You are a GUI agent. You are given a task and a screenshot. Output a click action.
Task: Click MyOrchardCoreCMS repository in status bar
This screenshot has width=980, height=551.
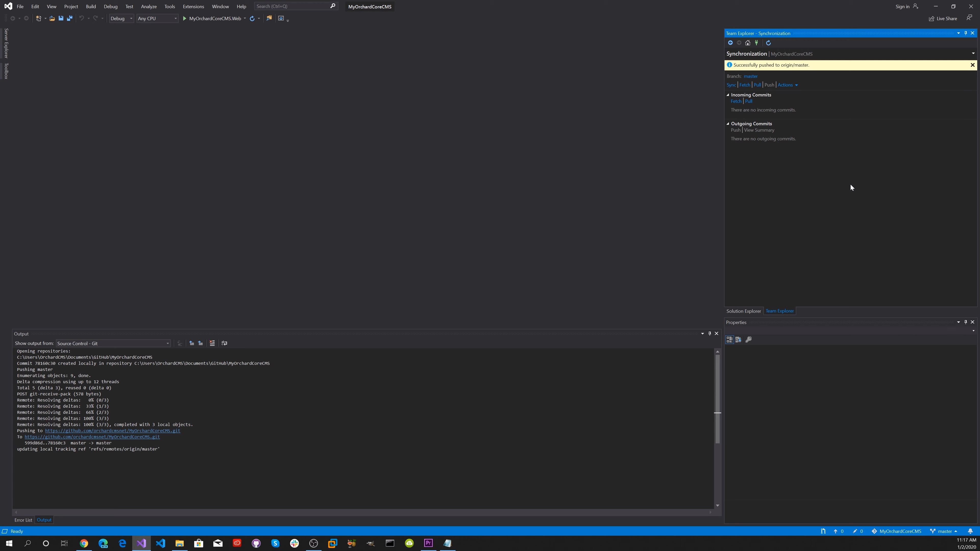point(896,531)
